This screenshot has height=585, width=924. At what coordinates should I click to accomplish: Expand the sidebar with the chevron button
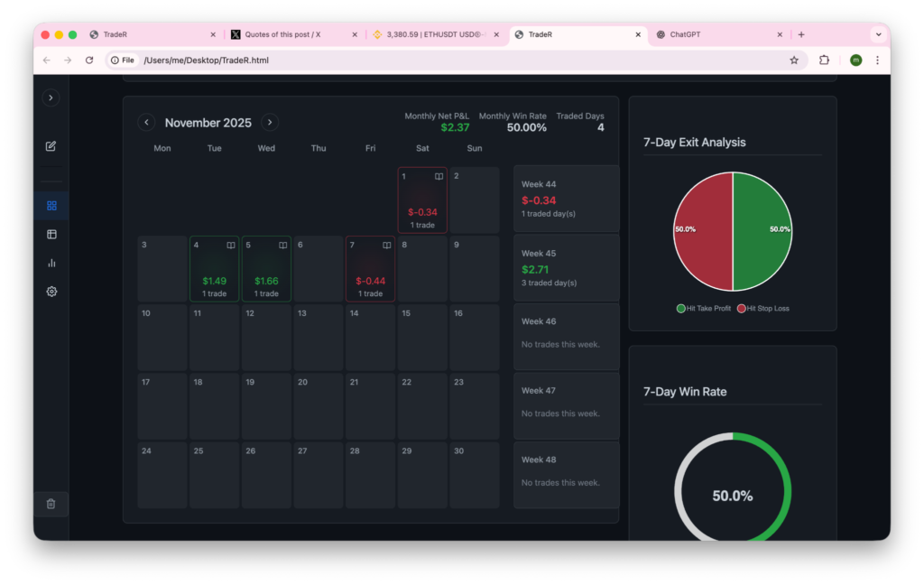[x=51, y=97]
